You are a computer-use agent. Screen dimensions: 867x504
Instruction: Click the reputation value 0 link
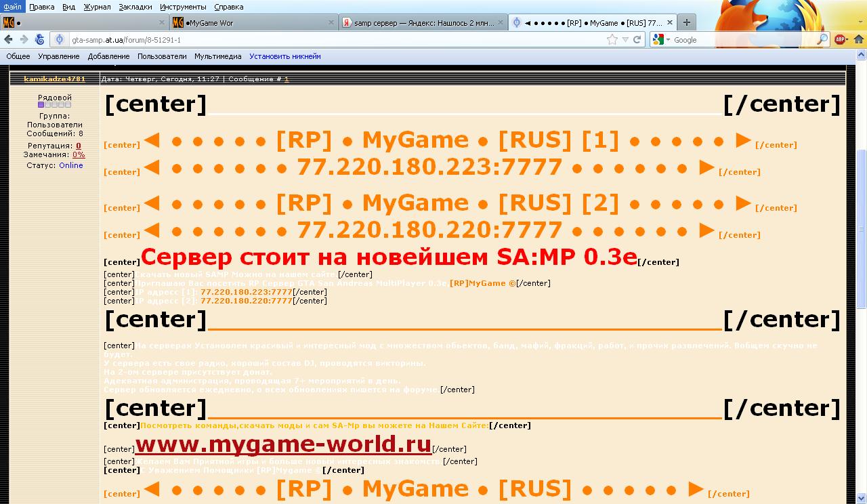(79, 146)
